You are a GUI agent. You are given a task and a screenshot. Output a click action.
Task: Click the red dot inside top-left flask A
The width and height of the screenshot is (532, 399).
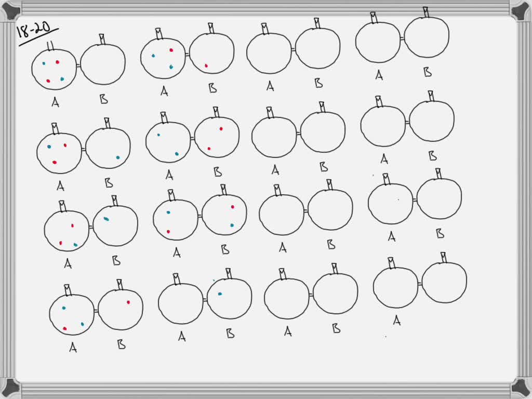click(57, 62)
